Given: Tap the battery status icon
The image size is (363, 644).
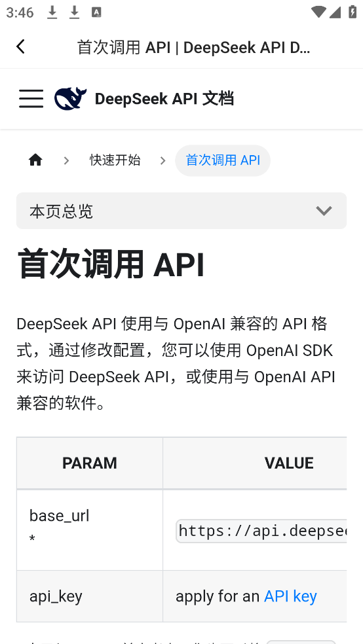Looking at the screenshot, I should pyautogui.click(x=353, y=12).
